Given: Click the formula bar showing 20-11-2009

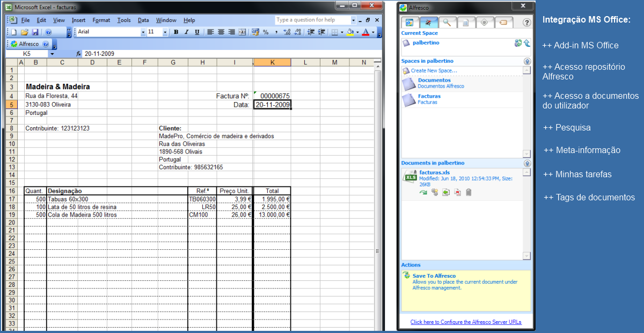Looking at the screenshot, I should point(231,54).
